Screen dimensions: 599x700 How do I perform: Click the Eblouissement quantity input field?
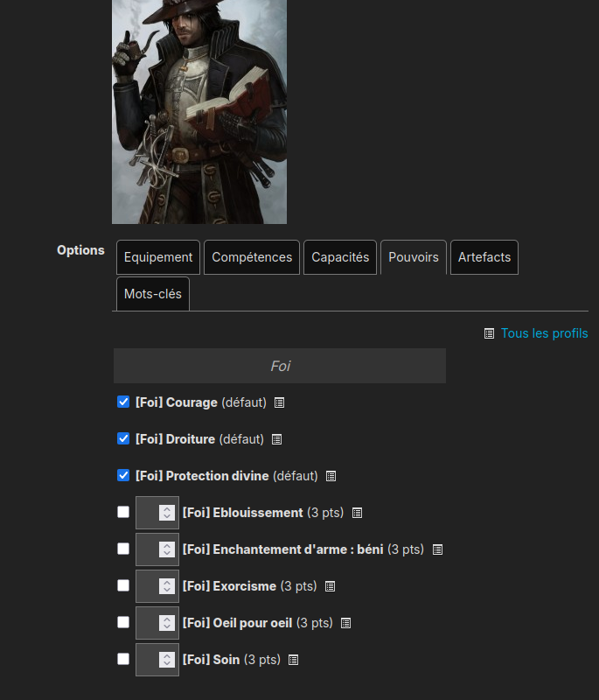tap(157, 513)
